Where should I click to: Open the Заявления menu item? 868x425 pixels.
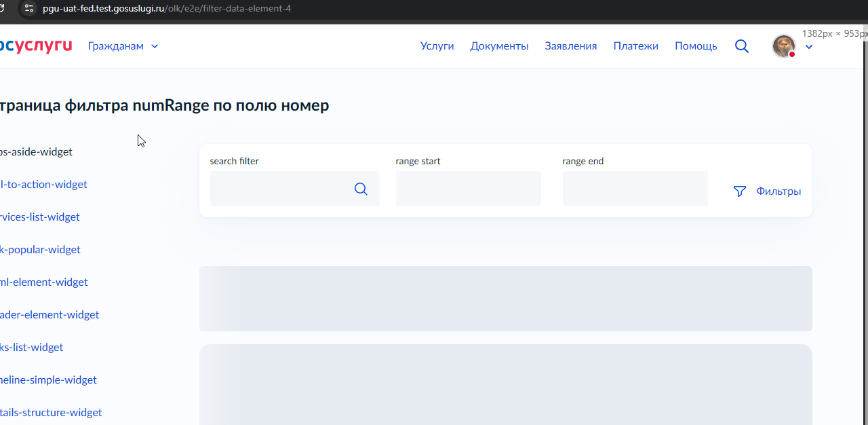(x=571, y=46)
